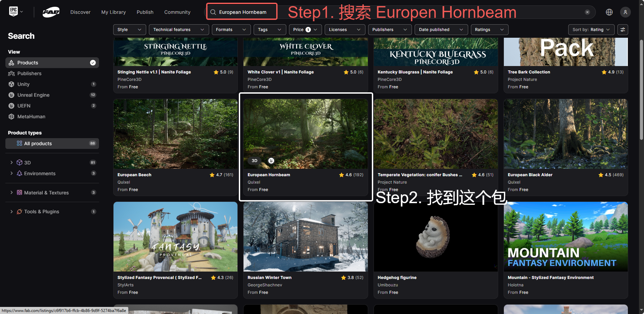Click the search magnifier icon

[x=213, y=12]
